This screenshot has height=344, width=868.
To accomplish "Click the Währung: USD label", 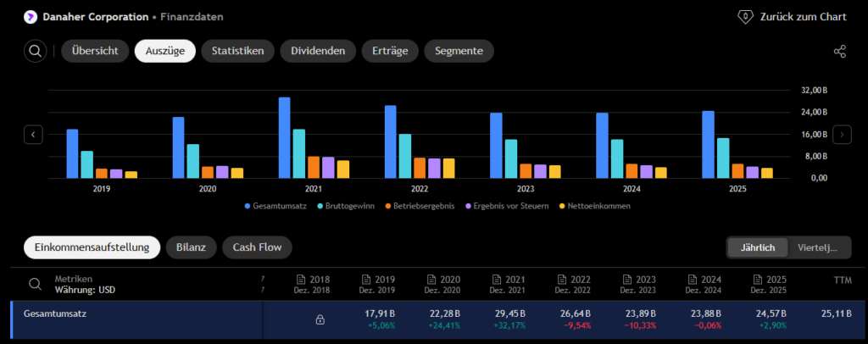I will pos(85,290).
